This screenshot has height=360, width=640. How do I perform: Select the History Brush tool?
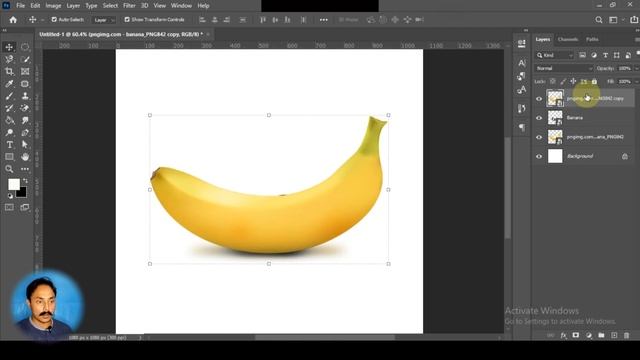click(x=9, y=108)
